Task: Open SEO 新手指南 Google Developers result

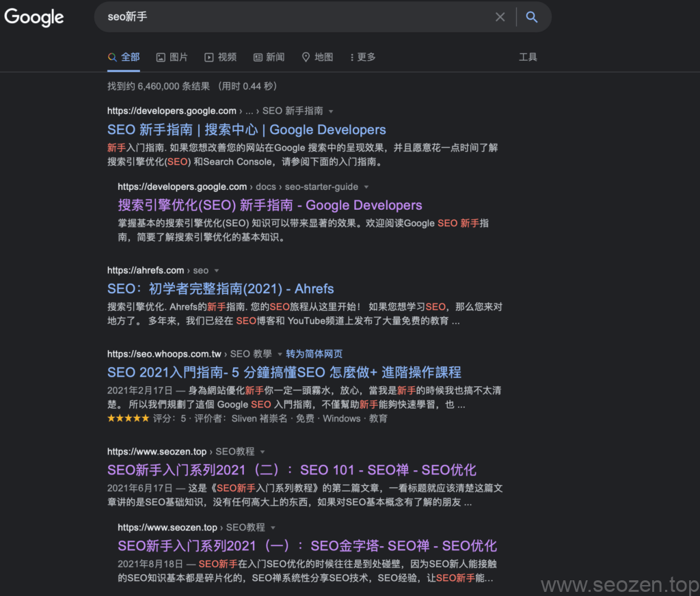Action: pos(246,130)
